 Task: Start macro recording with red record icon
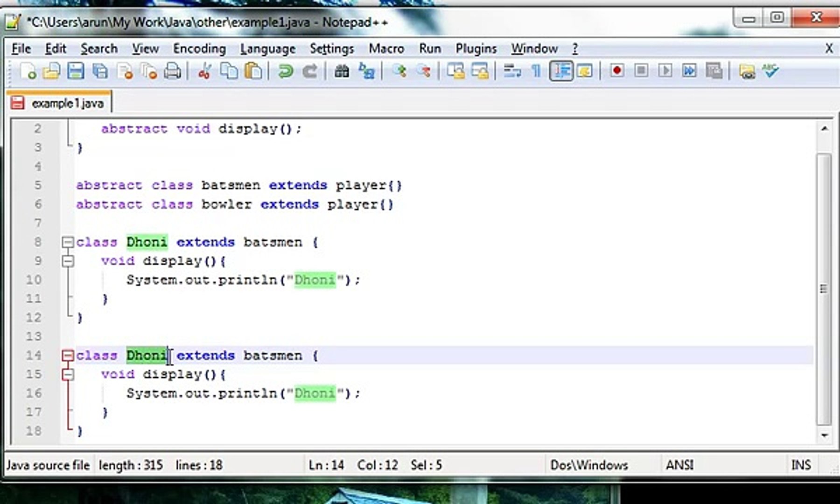click(x=617, y=71)
